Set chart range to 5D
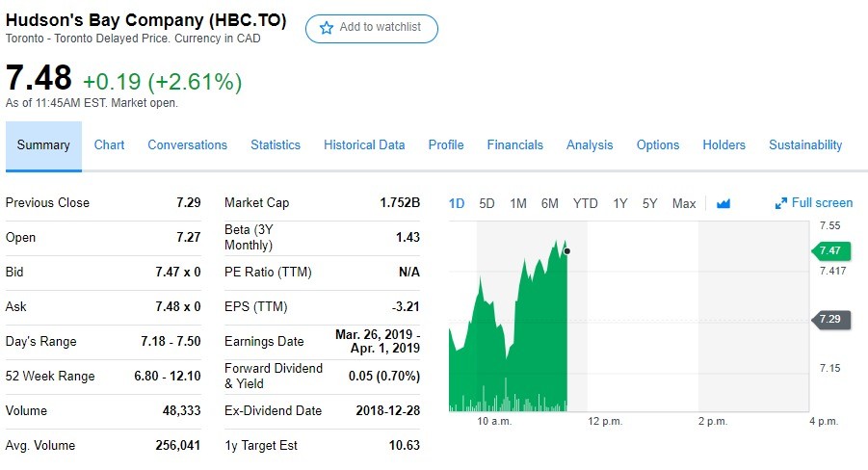The image size is (868, 470). coord(487,203)
